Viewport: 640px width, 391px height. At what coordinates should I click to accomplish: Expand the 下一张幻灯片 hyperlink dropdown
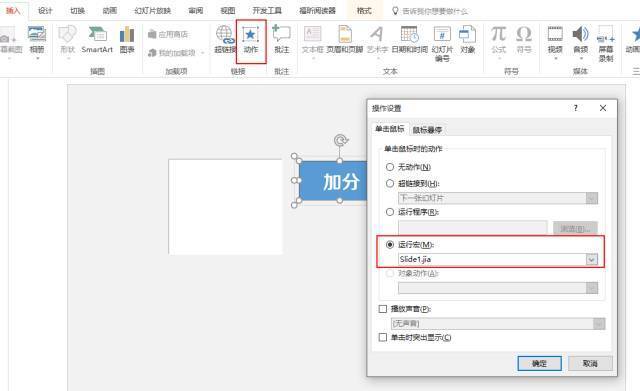click(591, 198)
